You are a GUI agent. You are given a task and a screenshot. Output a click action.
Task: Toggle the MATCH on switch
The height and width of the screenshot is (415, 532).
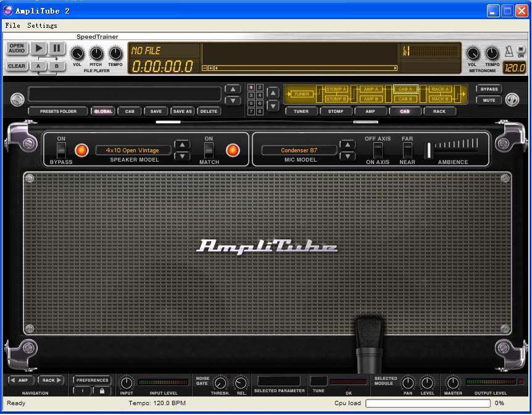coord(209,150)
